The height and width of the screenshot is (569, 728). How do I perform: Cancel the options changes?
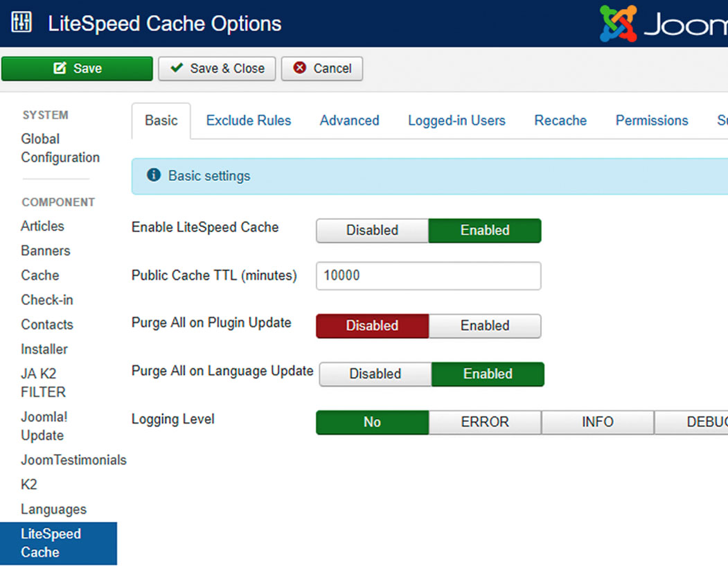point(322,69)
